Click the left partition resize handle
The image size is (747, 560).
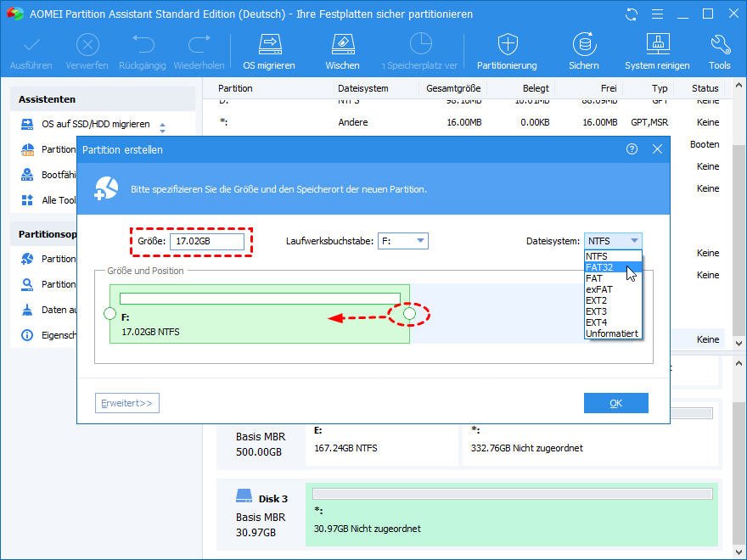click(110, 313)
